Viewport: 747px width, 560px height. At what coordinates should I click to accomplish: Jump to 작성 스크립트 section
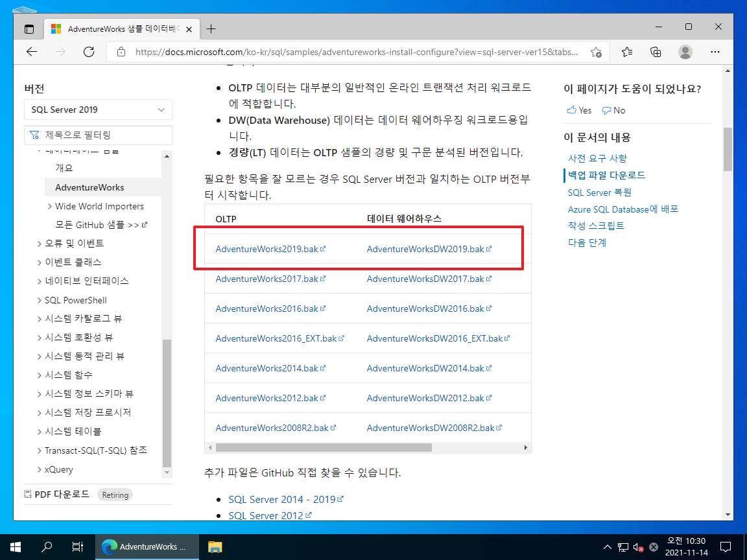tap(596, 226)
